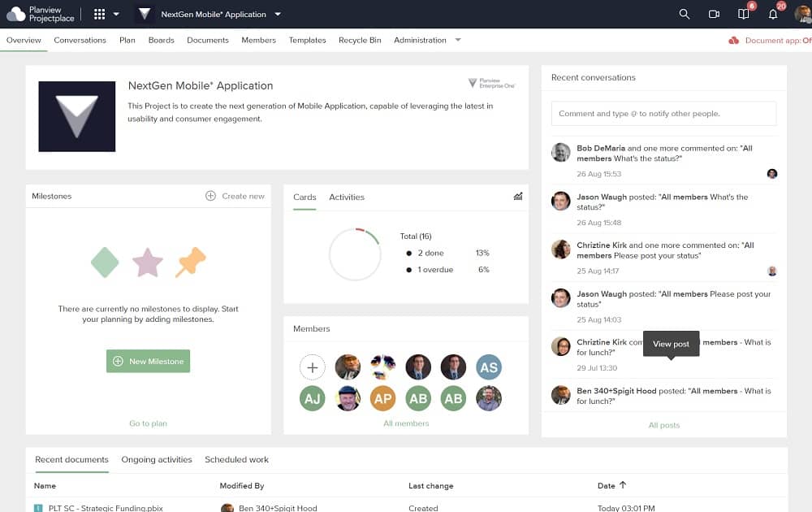812x512 pixels.
Task: Open notifications bell icon
Action: [x=773, y=14]
